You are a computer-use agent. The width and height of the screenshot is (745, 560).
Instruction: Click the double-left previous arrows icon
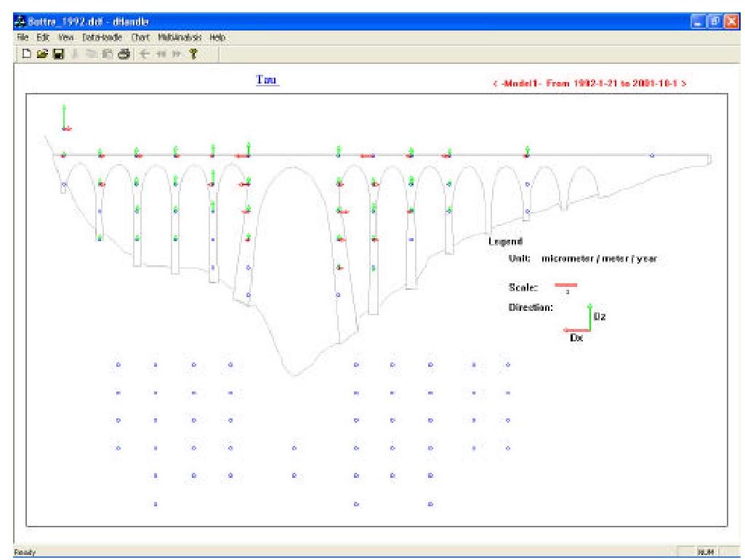click(161, 54)
